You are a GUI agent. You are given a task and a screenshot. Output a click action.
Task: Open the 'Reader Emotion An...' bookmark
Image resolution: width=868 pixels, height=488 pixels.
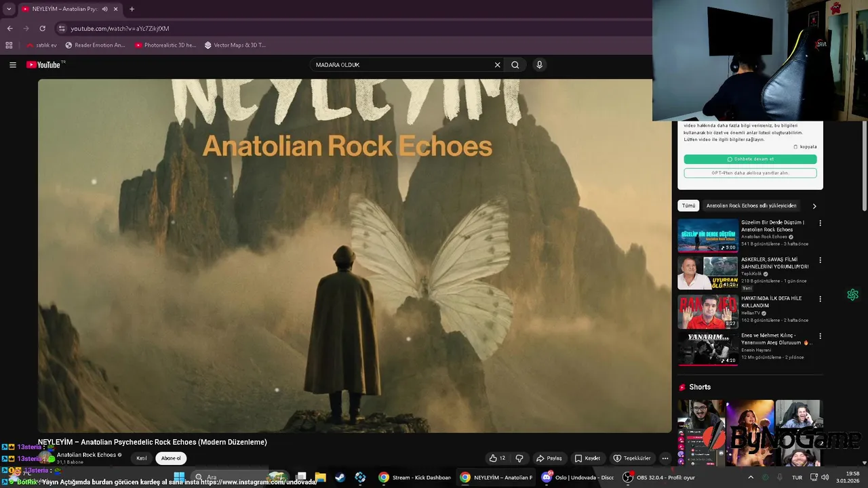(96, 45)
